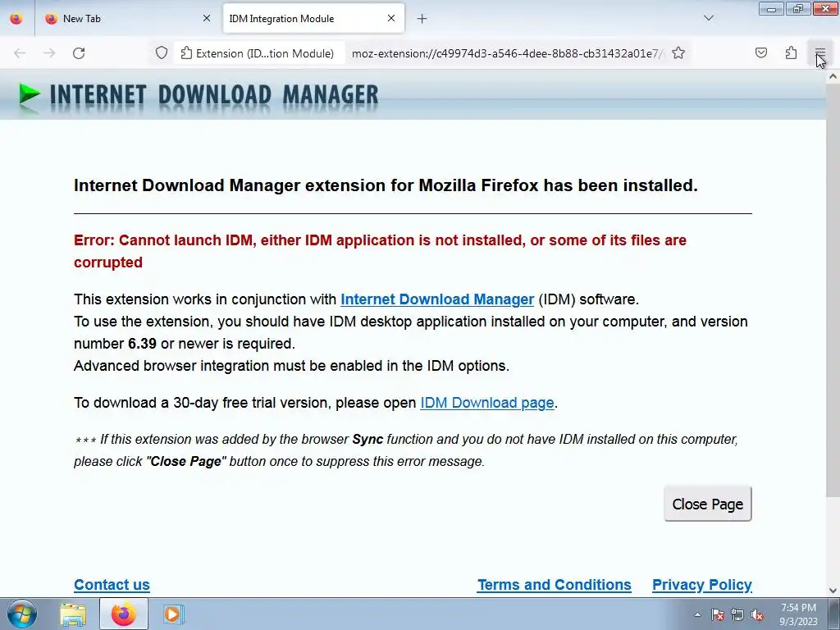Go forward one page

coord(49,53)
